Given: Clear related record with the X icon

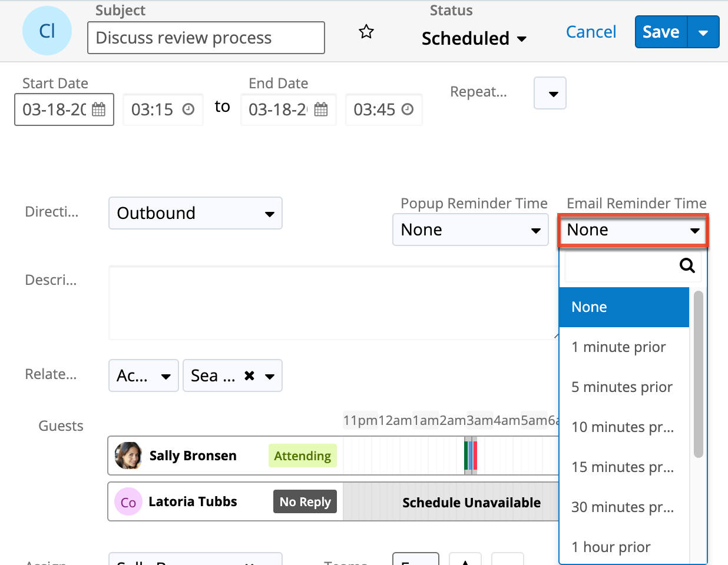Looking at the screenshot, I should 250,375.
